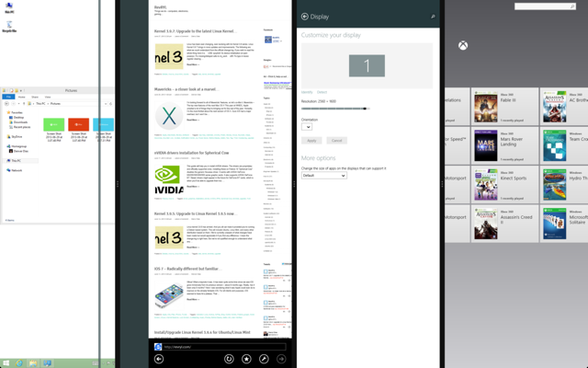
Task: Open the File tab in File Explorer
Action: point(8,97)
